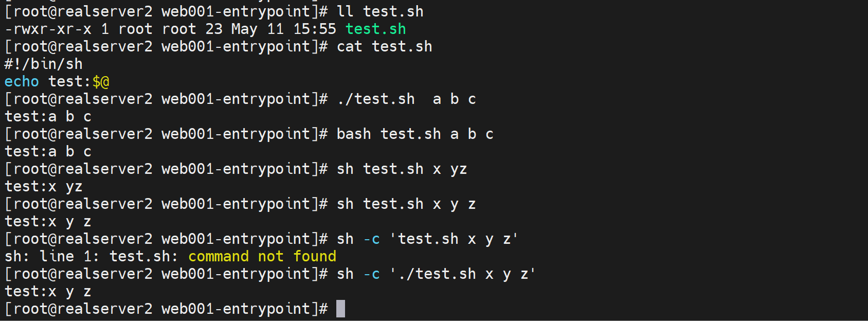The height and width of the screenshot is (321, 868).
Task: Click the green test.sh filename in listing
Action: pyautogui.click(x=375, y=29)
